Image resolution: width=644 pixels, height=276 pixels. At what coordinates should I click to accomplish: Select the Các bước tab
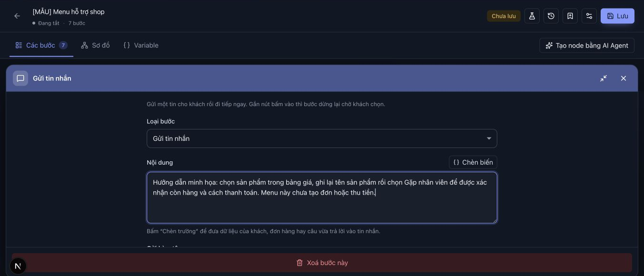coord(41,45)
